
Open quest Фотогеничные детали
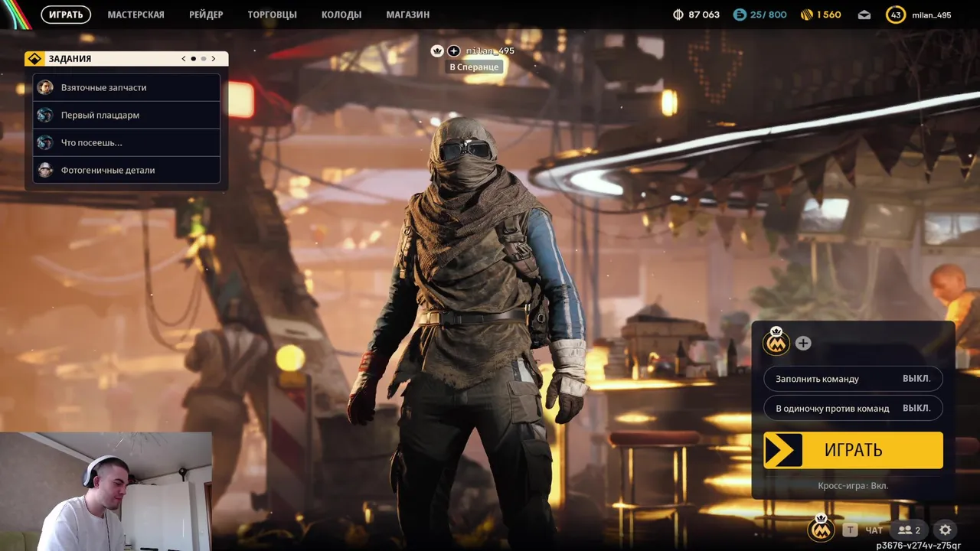[x=126, y=170]
